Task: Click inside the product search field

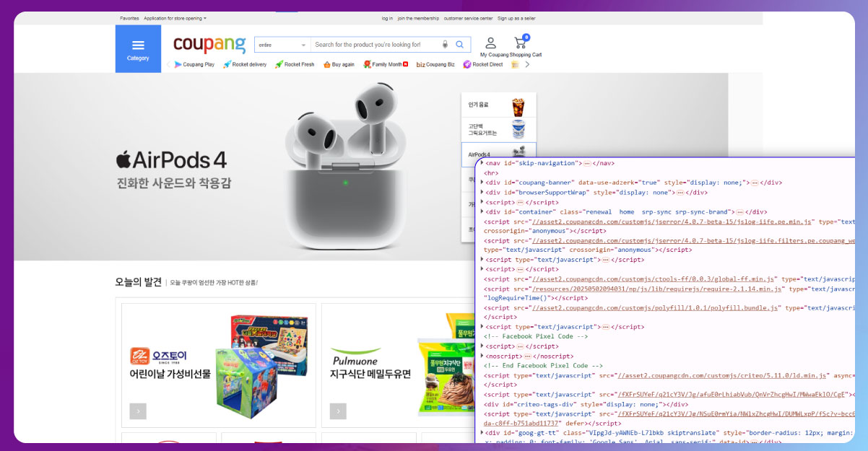Action: pyautogui.click(x=368, y=44)
